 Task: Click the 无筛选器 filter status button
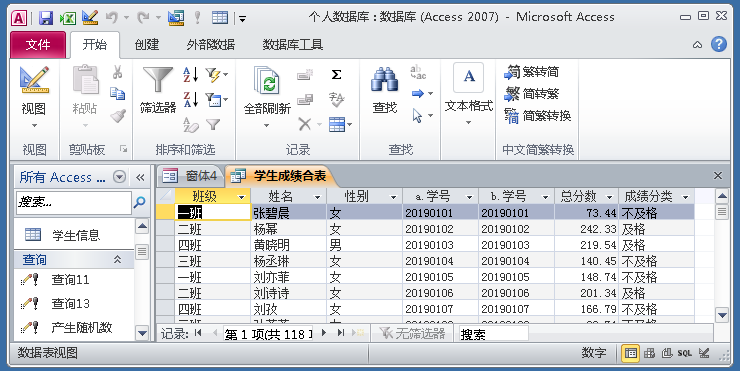[412, 334]
